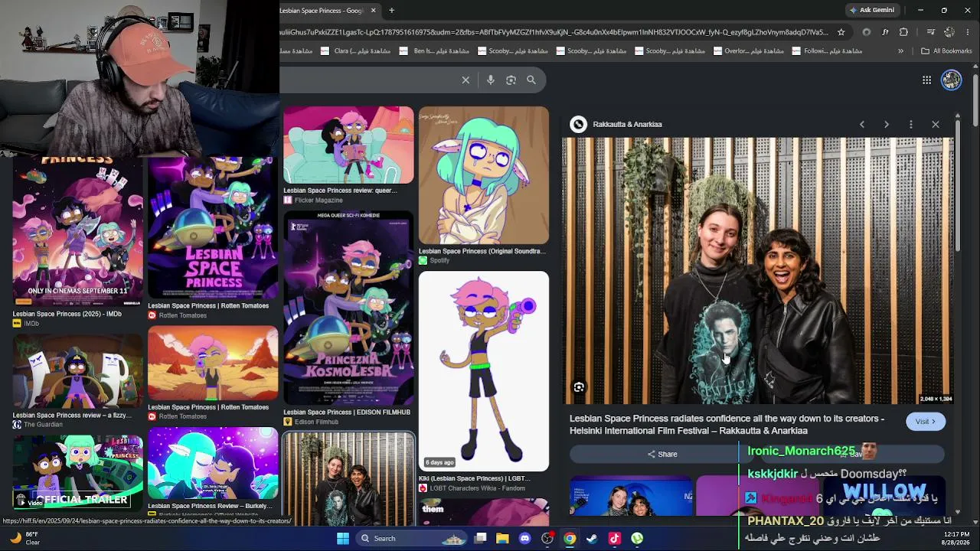Open the weather widget showing 86°F
This screenshot has width=980, height=551.
[x=23, y=538]
